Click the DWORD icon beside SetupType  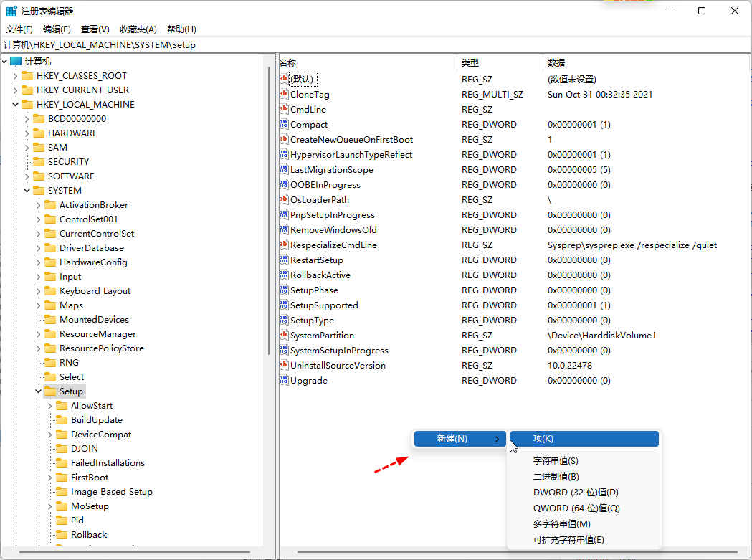pos(284,320)
